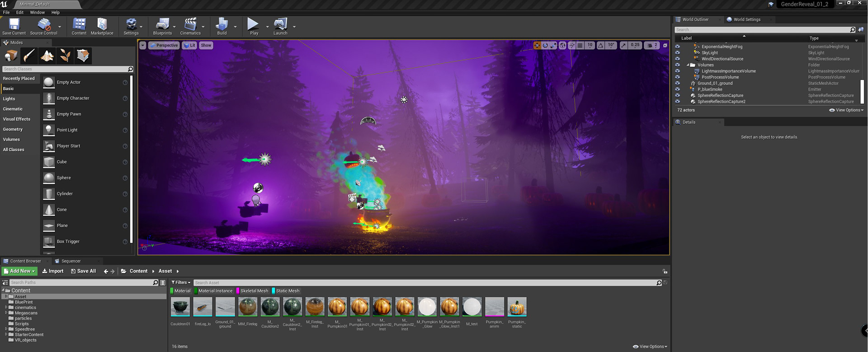Viewport: 868px width, 352px height.
Task: Click the Cinematics toolbar icon
Action: point(190,26)
